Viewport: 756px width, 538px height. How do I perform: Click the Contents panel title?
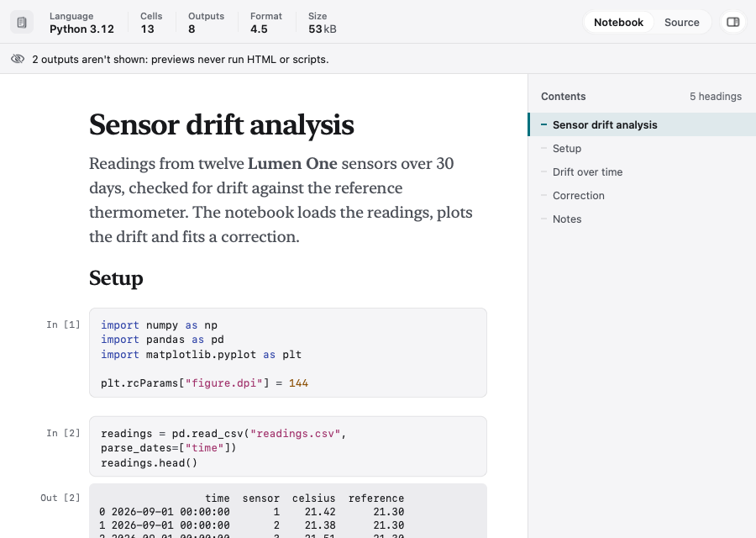pos(563,97)
